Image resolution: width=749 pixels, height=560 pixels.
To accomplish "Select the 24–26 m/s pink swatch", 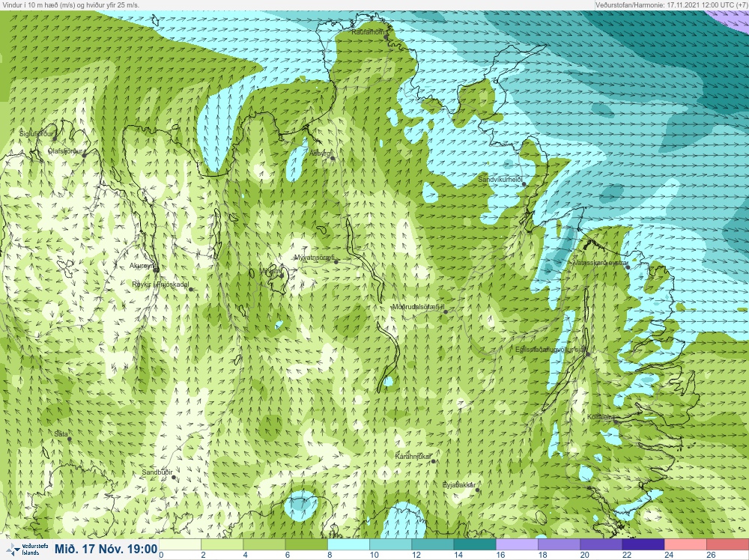I will (685, 544).
